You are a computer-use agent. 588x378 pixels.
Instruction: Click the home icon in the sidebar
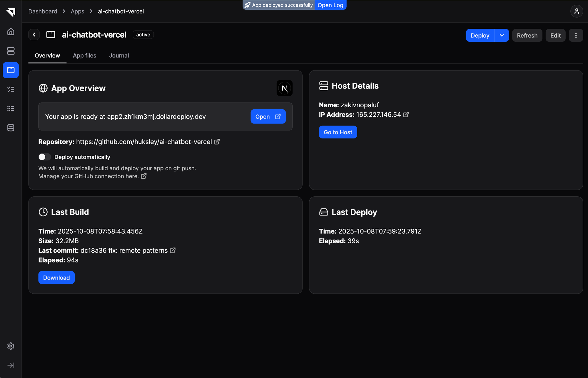pyautogui.click(x=11, y=32)
